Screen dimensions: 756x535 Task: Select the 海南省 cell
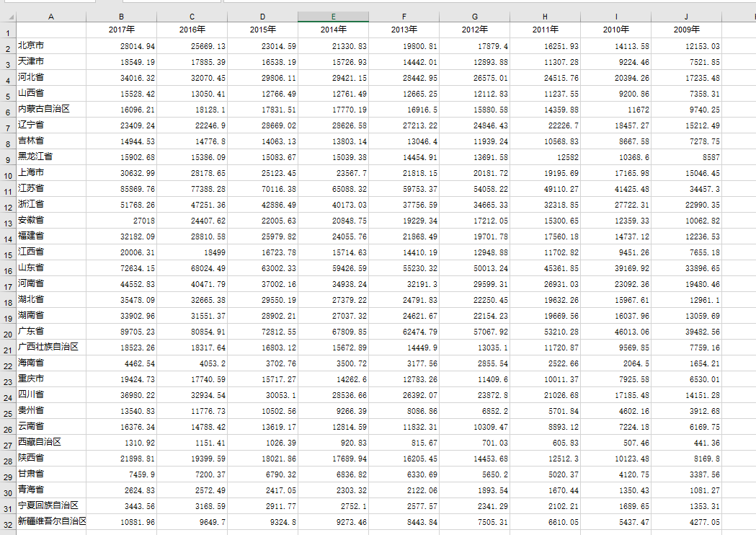51,363
